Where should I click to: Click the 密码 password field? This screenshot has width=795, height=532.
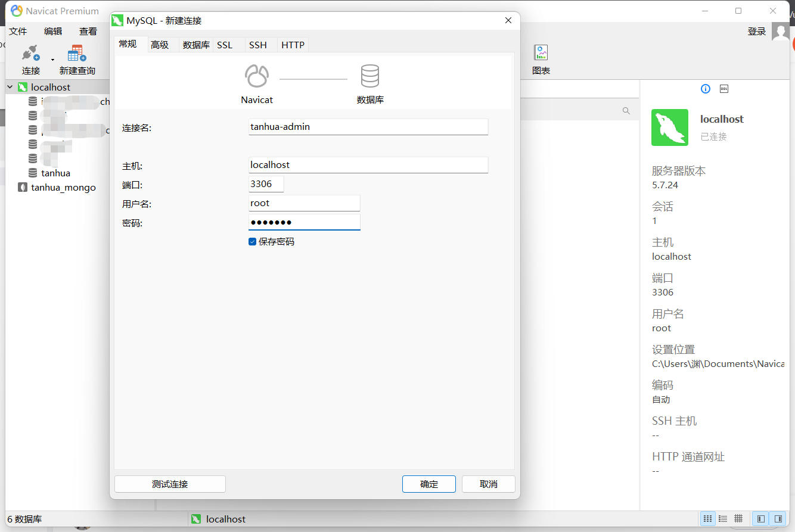point(305,222)
